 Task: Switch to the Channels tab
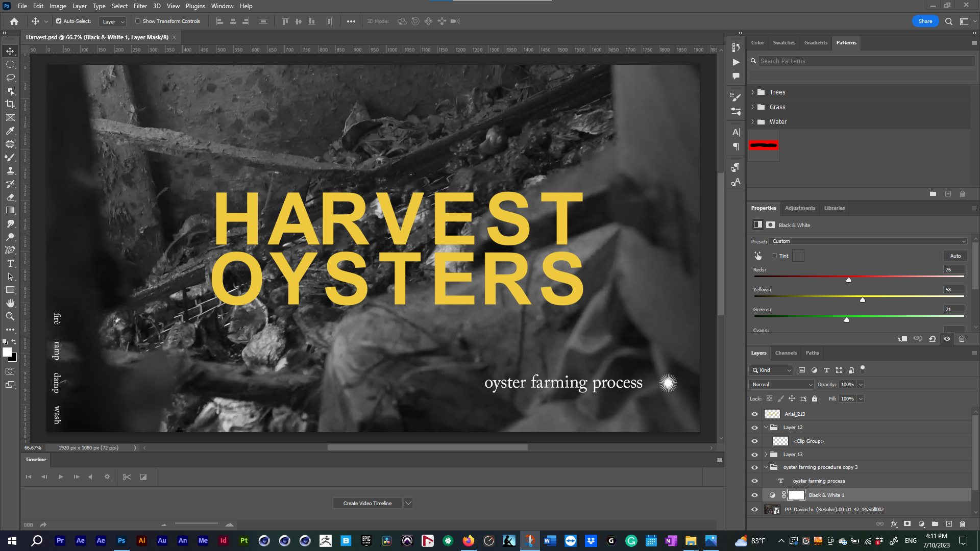coord(786,353)
